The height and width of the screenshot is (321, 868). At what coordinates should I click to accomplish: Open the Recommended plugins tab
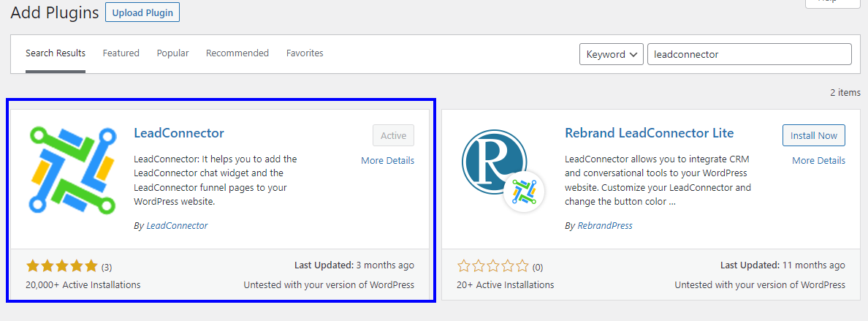237,53
